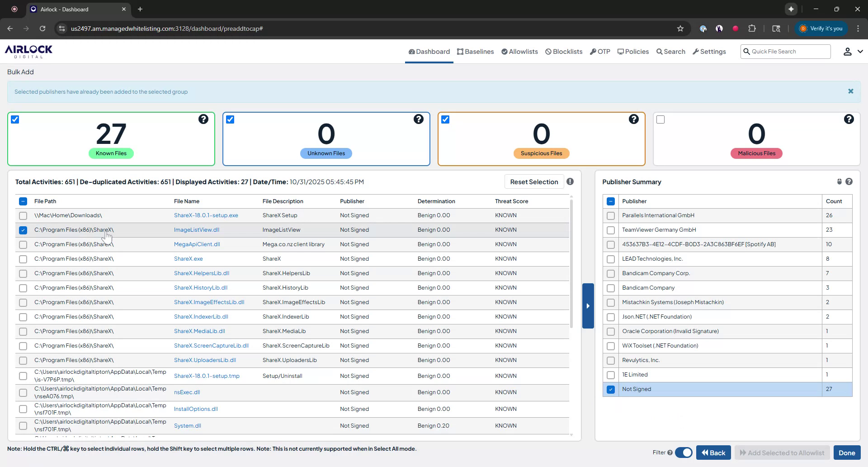Enable the Malicious Files checkbox
Viewport: 868px width, 467px height.
tap(660, 119)
